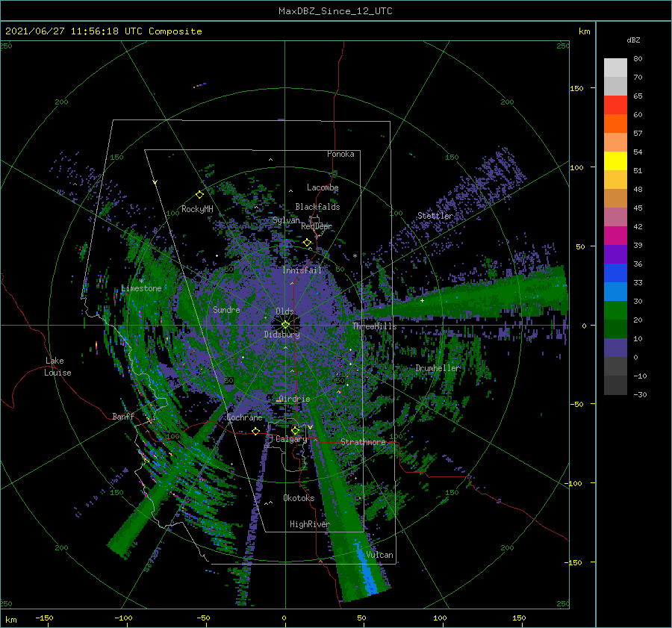The width and height of the screenshot is (672, 628).
Task: Click the RedDeer city label
Action: (x=317, y=226)
